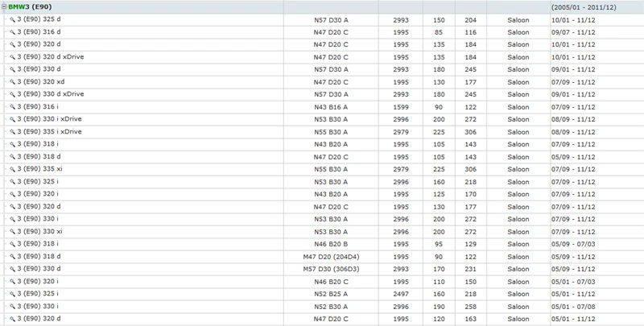Image resolution: width=644 pixels, height=326 pixels.
Task: Click kW value 85
Action: [x=439, y=32]
